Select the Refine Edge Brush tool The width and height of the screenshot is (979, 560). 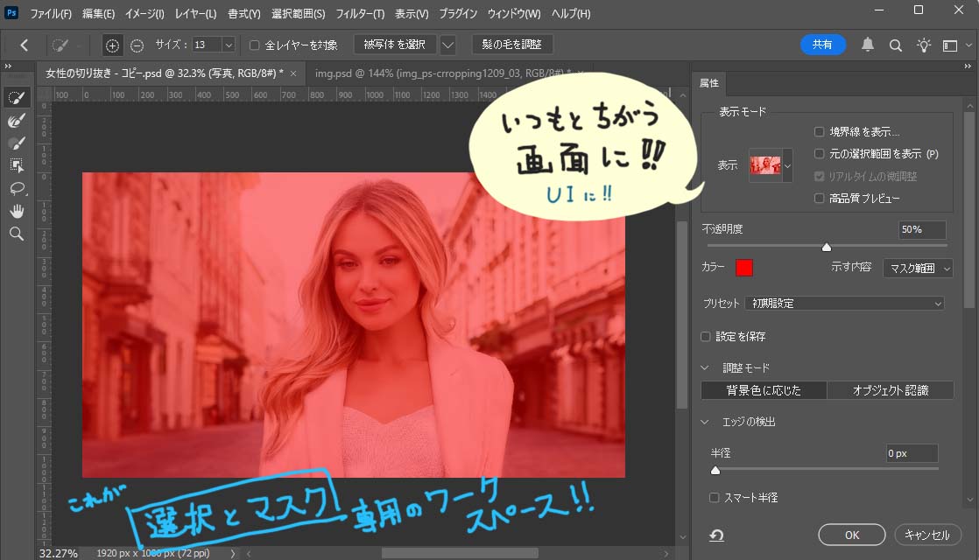(x=17, y=120)
